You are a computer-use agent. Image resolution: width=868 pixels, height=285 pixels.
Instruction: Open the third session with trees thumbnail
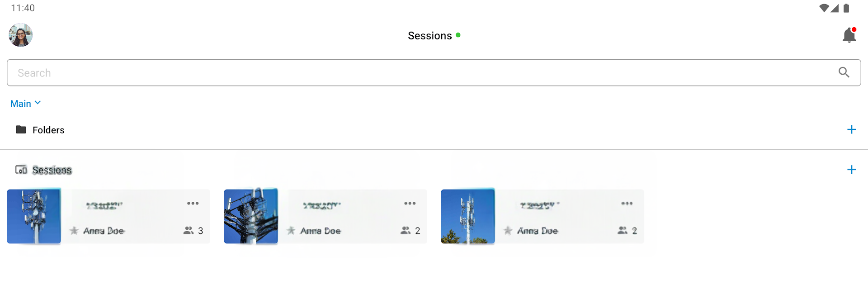pos(468,216)
